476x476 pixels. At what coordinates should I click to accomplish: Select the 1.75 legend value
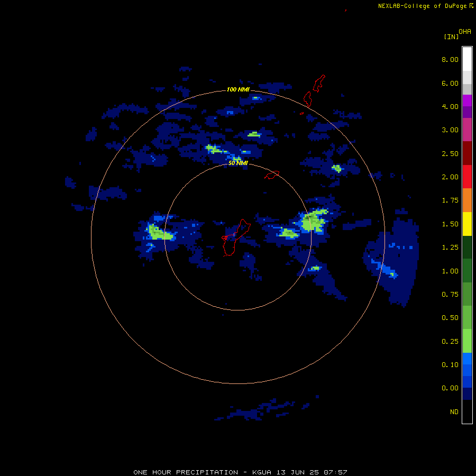coord(450,200)
